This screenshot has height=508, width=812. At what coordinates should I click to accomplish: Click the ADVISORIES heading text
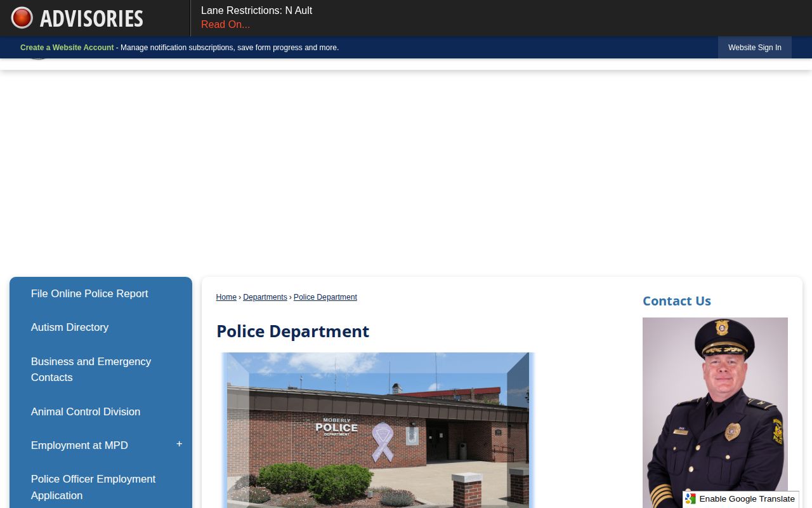(x=91, y=18)
